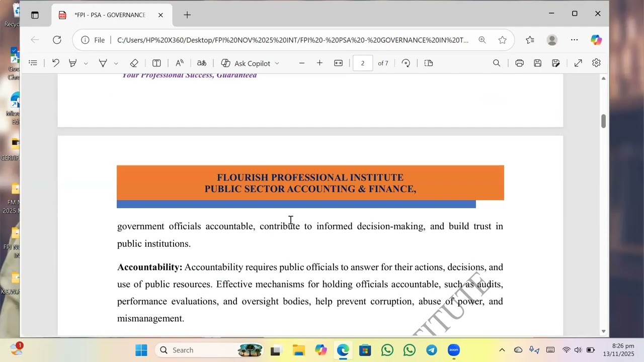Click the scroll down arrow
Viewport: 644px width, 362px height.
pos(603,331)
